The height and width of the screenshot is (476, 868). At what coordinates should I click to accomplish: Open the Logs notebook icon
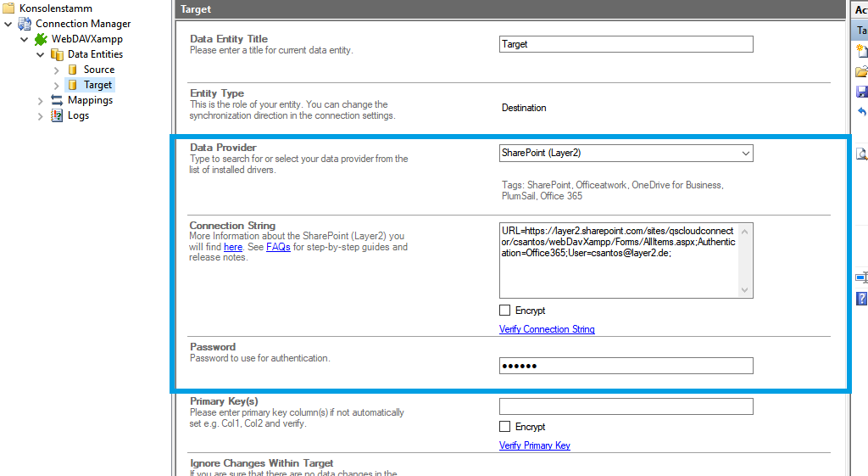[57, 115]
